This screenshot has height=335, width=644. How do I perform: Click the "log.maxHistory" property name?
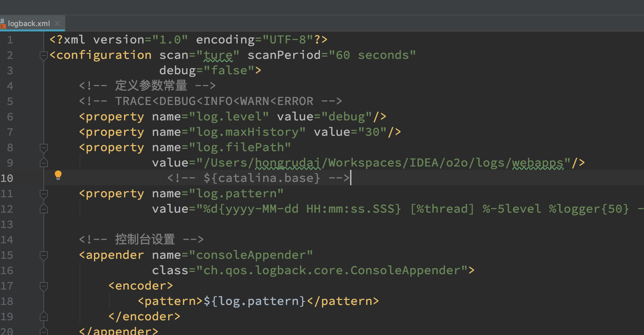247,132
